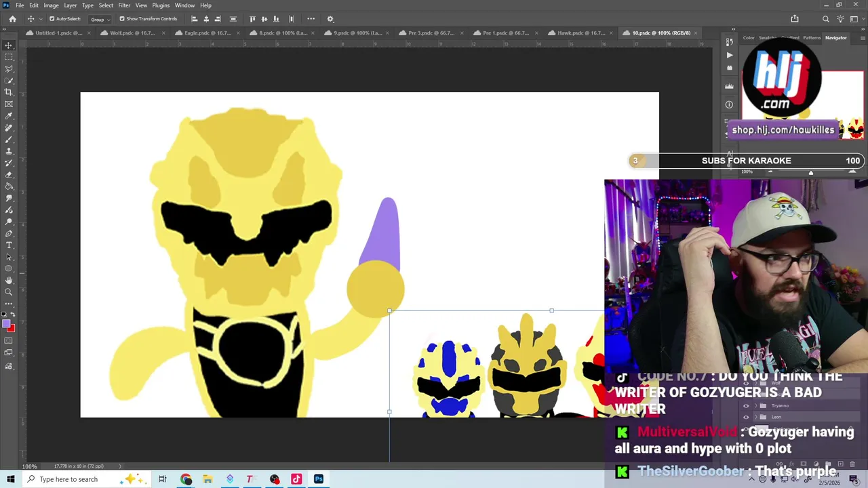This screenshot has height=488, width=868.
Task: Open the History panel icon
Action: pos(730,42)
